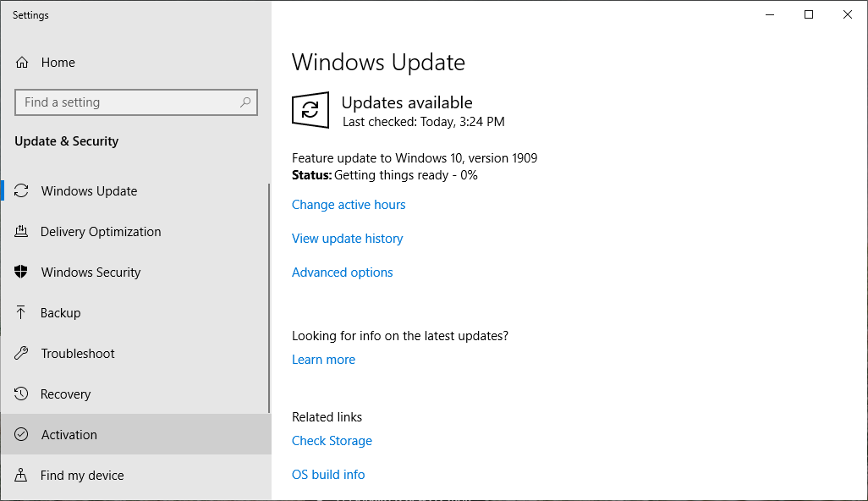Image resolution: width=868 pixels, height=501 pixels.
Task: Open View update history
Action: pyautogui.click(x=347, y=239)
